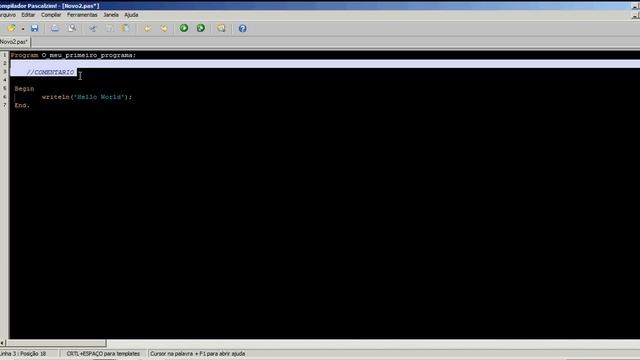Click the Open file folder icon

click(11, 28)
